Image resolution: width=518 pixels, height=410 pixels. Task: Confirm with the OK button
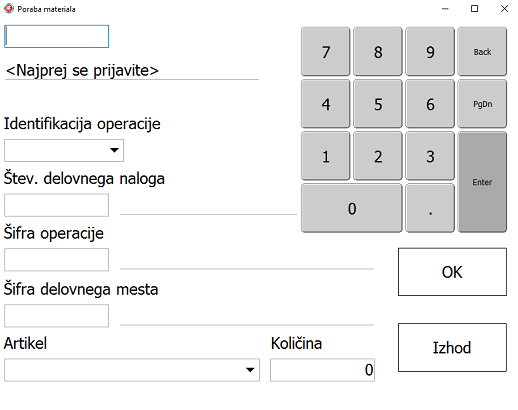click(452, 272)
